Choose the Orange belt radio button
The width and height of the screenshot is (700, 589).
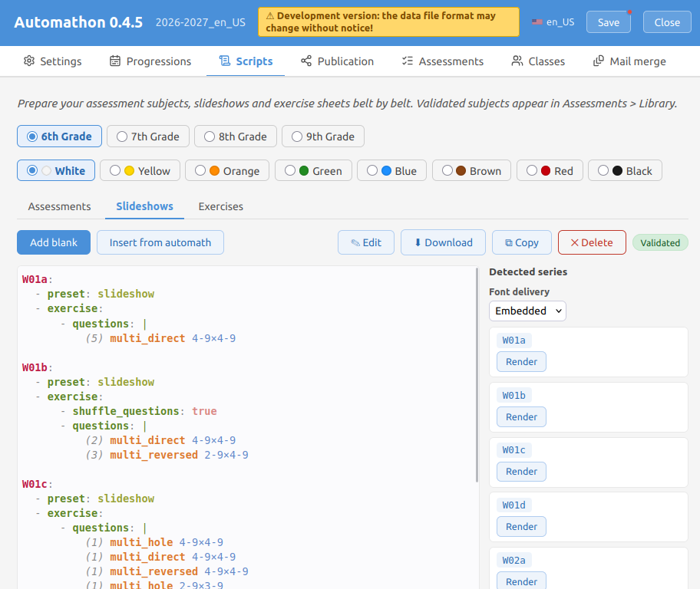(x=200, y=170)
